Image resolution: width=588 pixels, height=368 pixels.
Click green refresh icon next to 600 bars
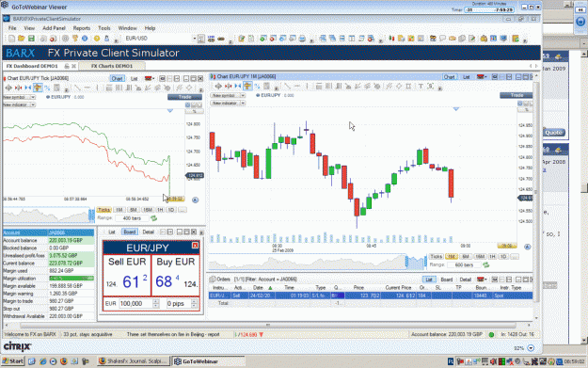pyautogui.click(x=486, y=264)
